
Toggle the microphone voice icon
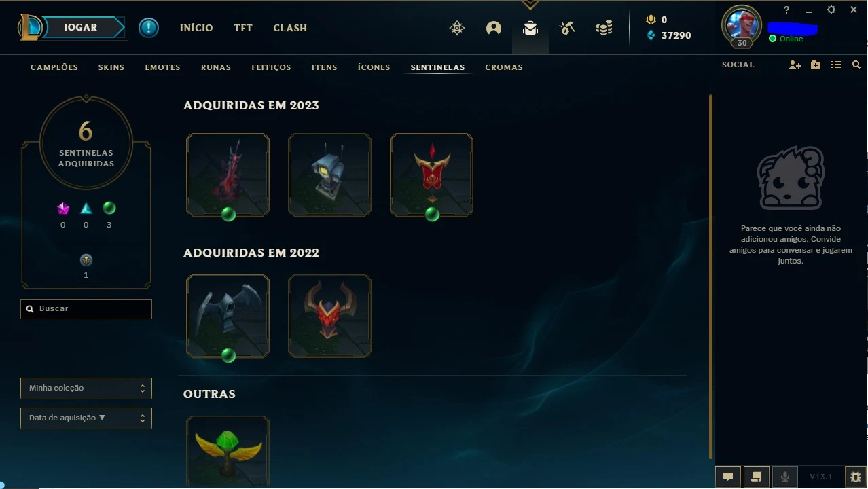[785, 477]
